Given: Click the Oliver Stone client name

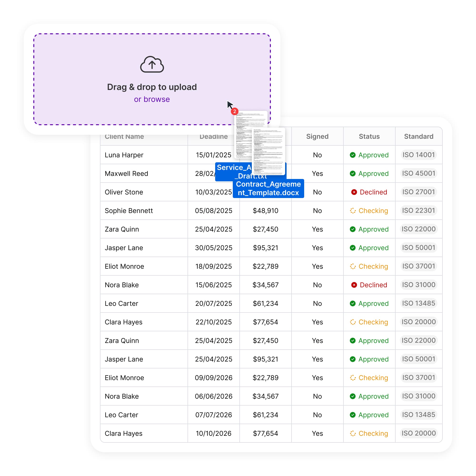Looking at the screenshot, I should [x=124, y=192].
